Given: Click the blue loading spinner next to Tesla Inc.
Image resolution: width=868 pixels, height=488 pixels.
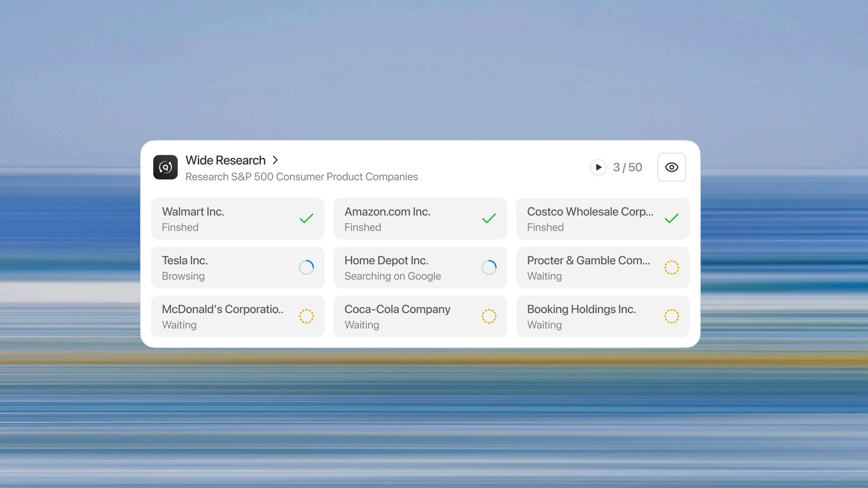Looking at the screenshot, I should click(306, 267).
